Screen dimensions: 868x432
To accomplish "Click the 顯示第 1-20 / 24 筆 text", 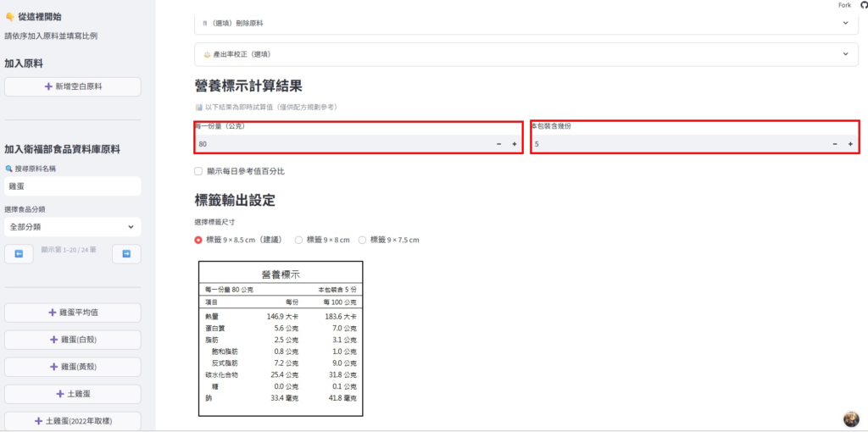I will click(x=69, y=250).
